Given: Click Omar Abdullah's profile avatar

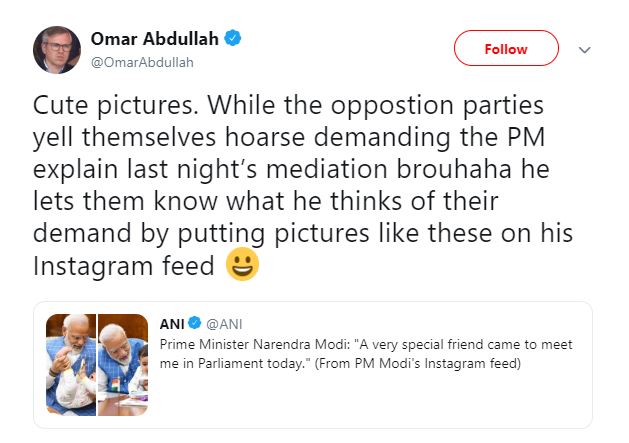Looking at the screenshot, I should [x=58, y=49].
